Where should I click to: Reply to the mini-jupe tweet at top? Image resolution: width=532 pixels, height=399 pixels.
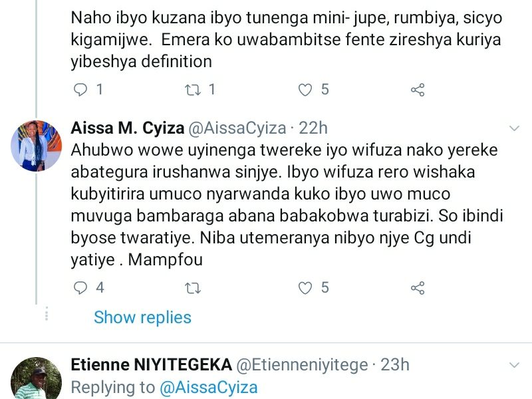click(80, 89)
